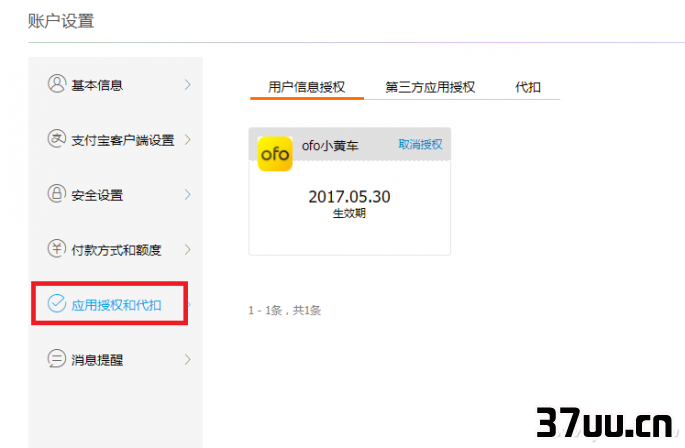685x448 pixels.
Task: Click the 取消授权 link for ofo
Action: (x=420, y=144)
